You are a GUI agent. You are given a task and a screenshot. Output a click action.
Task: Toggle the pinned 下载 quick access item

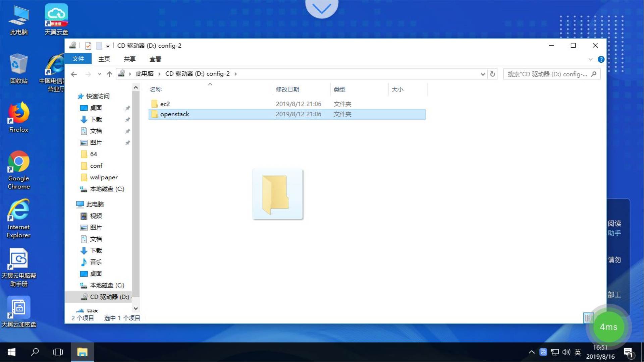coord(128,119)
